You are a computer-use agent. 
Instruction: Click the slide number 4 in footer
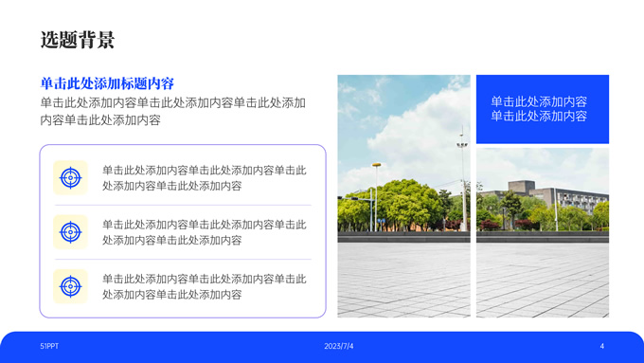pos(602,346)
